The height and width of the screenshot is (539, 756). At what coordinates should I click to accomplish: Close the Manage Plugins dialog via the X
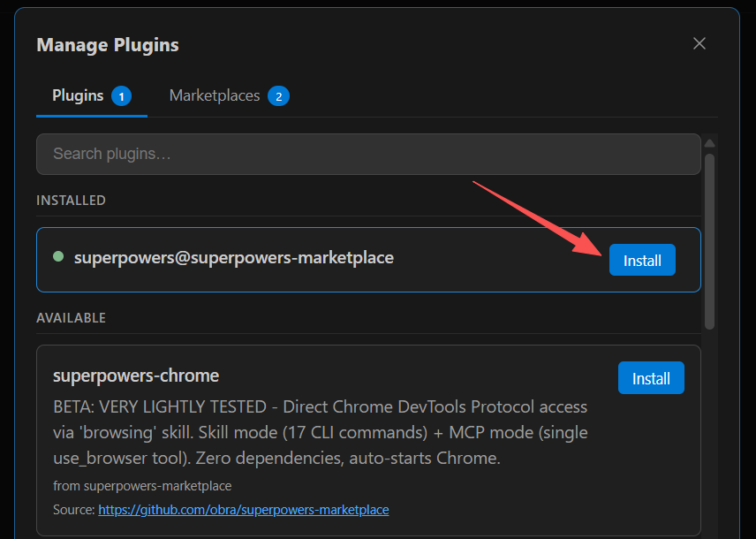click(x=699, y=42)
